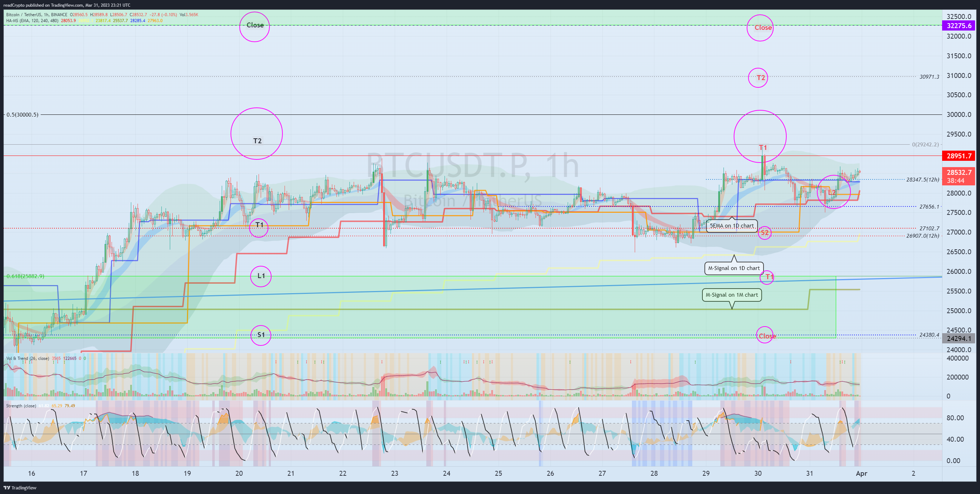Click the 80.00 tick on the Strength axis
The height and width of the screenshot is (494, 980).
(x=955, y=418)
